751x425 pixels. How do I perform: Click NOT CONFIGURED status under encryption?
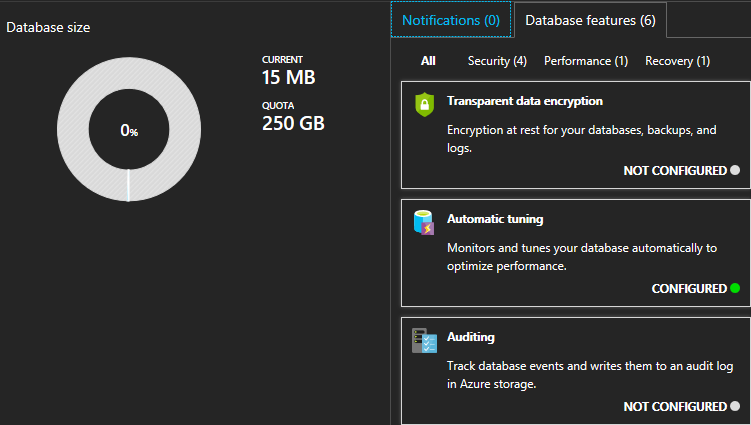[675, 171]
